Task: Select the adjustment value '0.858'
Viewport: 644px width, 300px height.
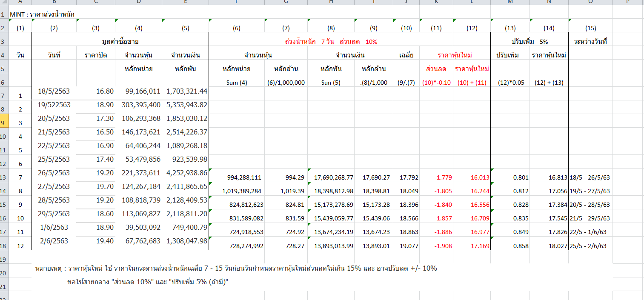Action: tap(521, 246)
